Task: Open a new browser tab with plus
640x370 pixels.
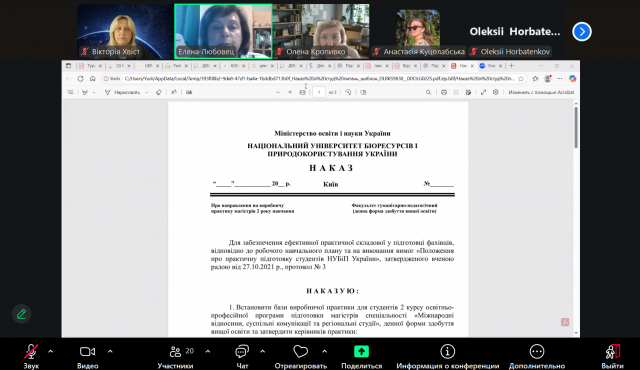Action: point(511,66)
